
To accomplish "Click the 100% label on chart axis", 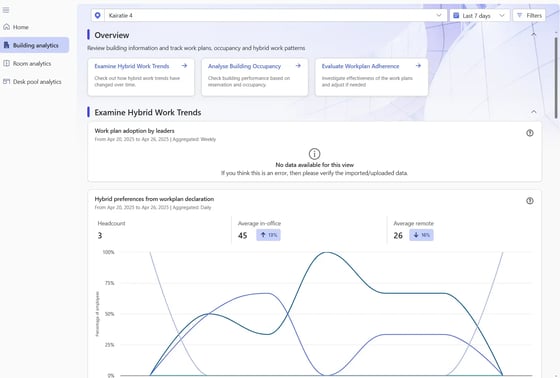I will (108, 252).
